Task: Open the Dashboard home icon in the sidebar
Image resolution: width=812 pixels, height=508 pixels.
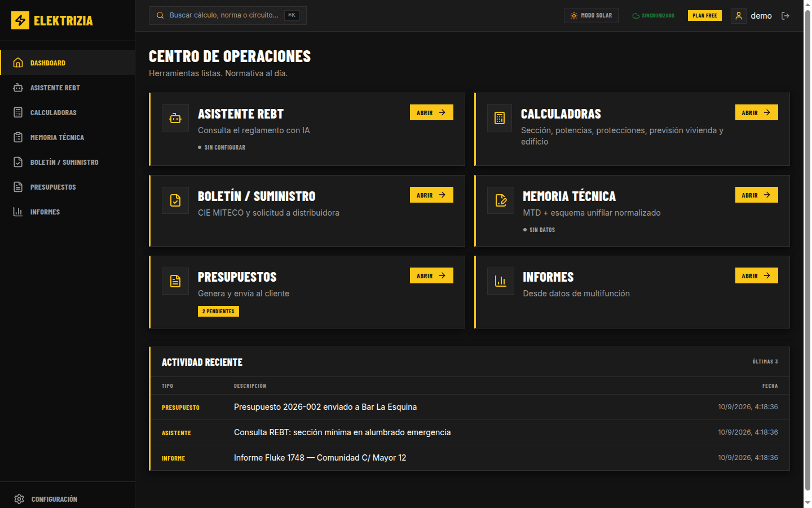Action: click(x=18, y=63)
